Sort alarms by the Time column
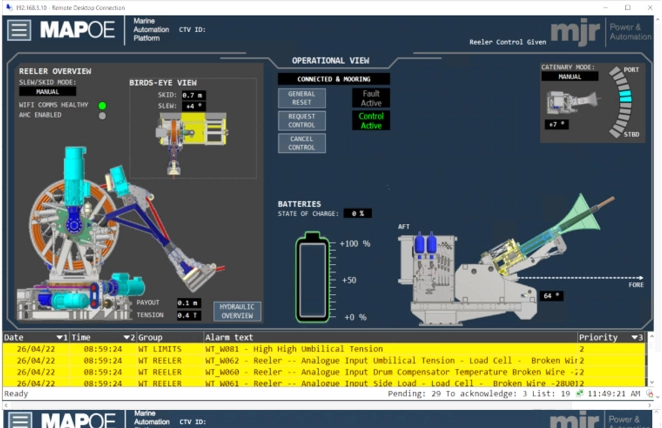The height and width of the screenshot is (428, 662). pos(103,337)
